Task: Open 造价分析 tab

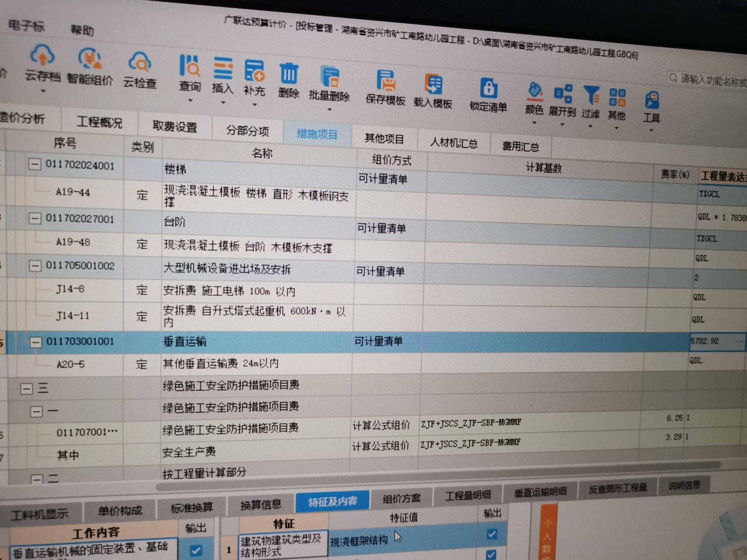Action: coord(23,118)
